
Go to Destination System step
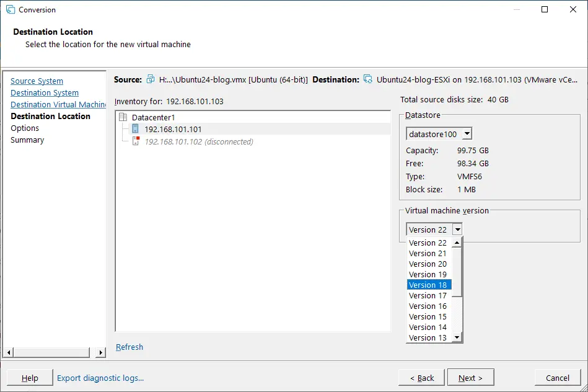point(45,93)
